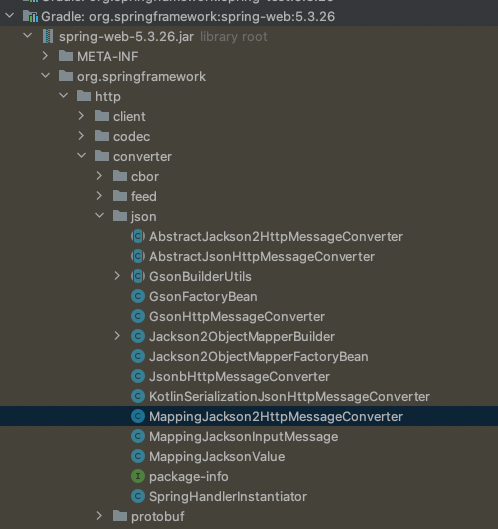This screenshot has width=498, height=529.
Task: Select the Jackson2ObjectMapperBuilder class name
Action: (242, 337)
